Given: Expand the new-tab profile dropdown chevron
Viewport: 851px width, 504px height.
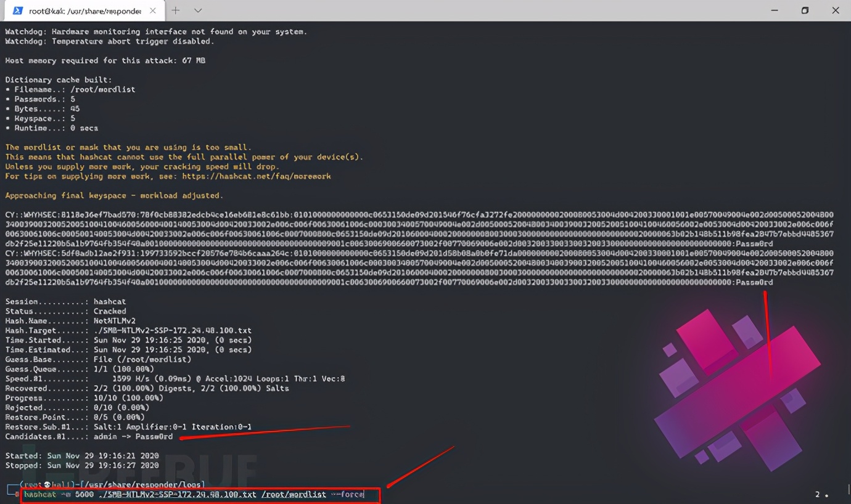Looking at the screenshot, I should pos(198,10).
